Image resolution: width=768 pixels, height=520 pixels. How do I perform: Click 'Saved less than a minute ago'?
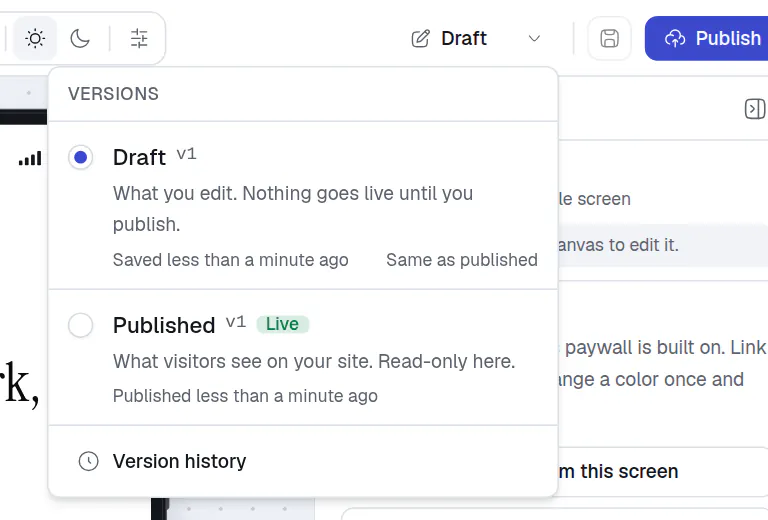click(231, 260)
